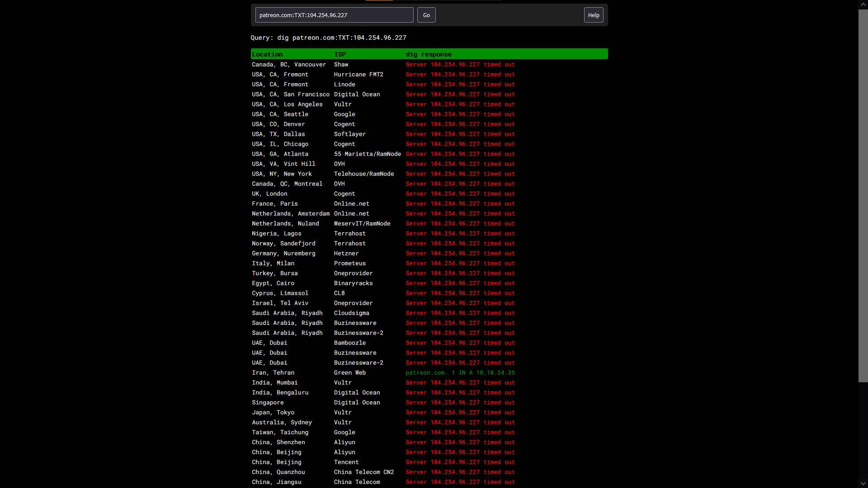This screenshot has width=868, height=488.
Task: Click the Iran Tehran green dig response
Action: (x=460, y=373)
